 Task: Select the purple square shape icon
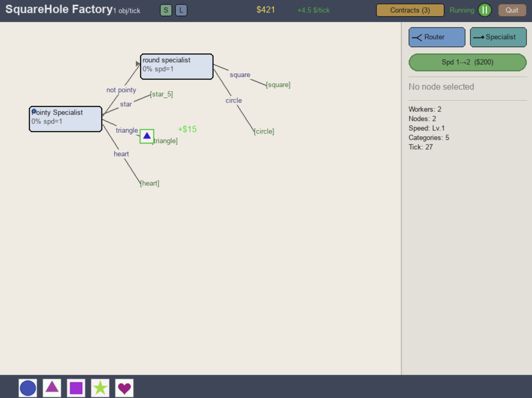(76, 388)
